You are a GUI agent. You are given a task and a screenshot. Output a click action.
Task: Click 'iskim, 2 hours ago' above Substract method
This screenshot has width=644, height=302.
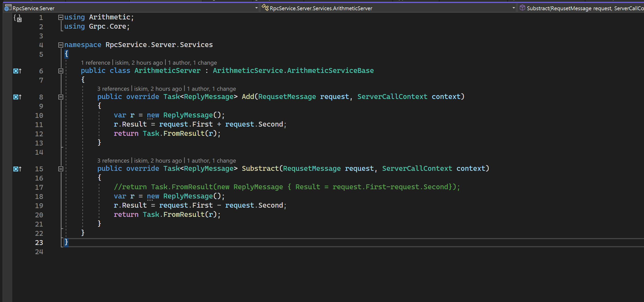[158, 161]
